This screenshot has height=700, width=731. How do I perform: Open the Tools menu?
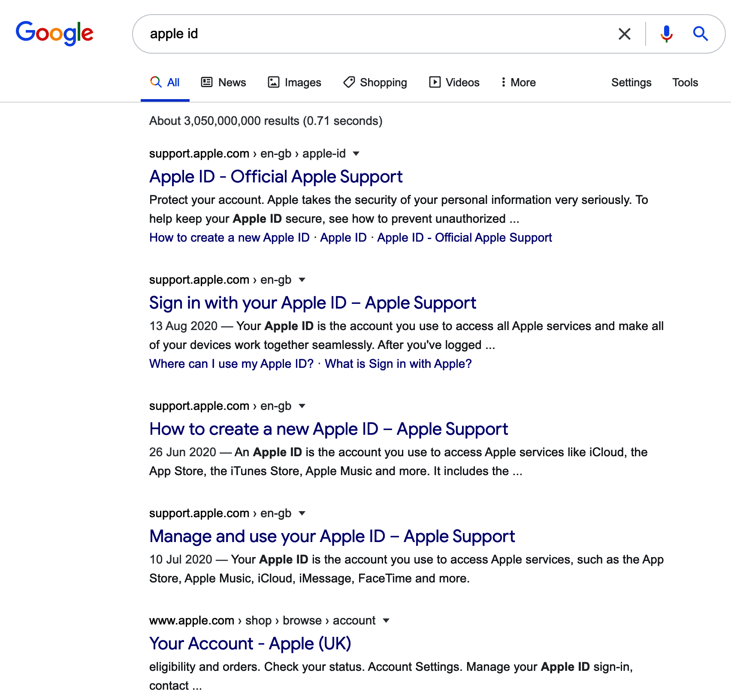tap(685, 82)
